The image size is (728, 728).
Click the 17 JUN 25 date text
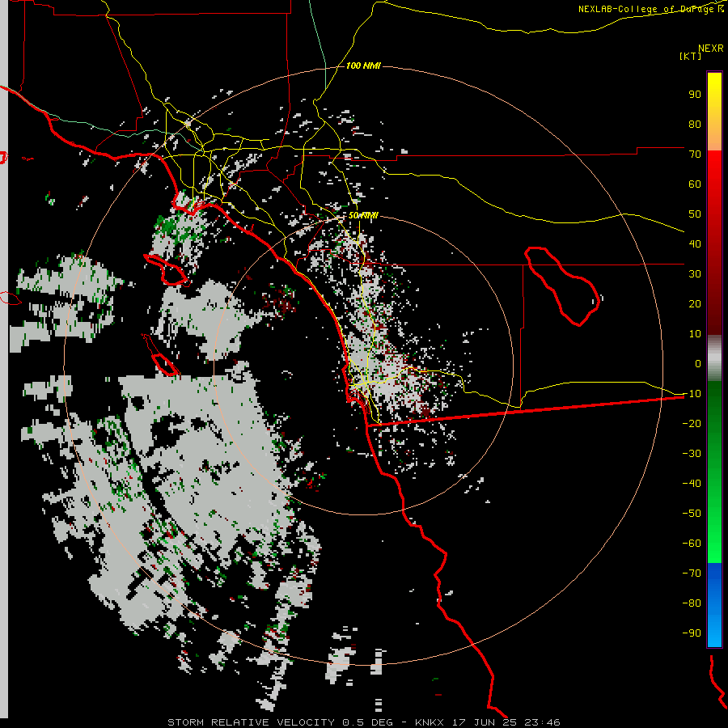tap(485, 722)
